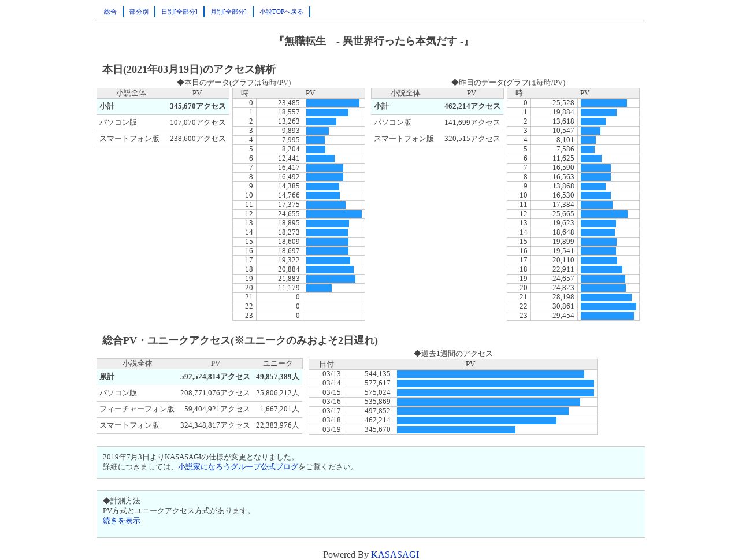Open 小説家になろうグループ公式ブログ link
The height and width of the screenshot is (560, 742).
tap(238, 467)
